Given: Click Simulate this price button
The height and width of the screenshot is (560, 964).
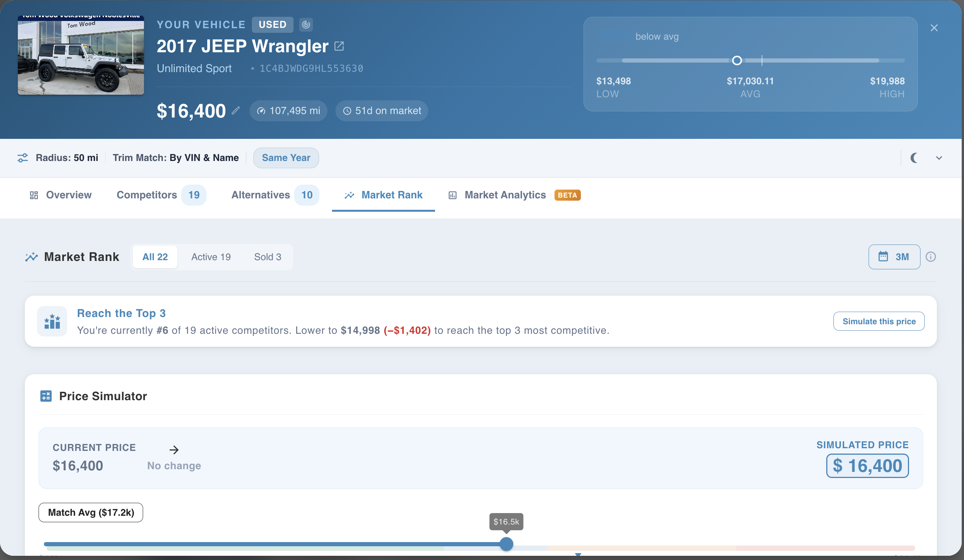Looking at the screenshot, I should coord(879,321).
